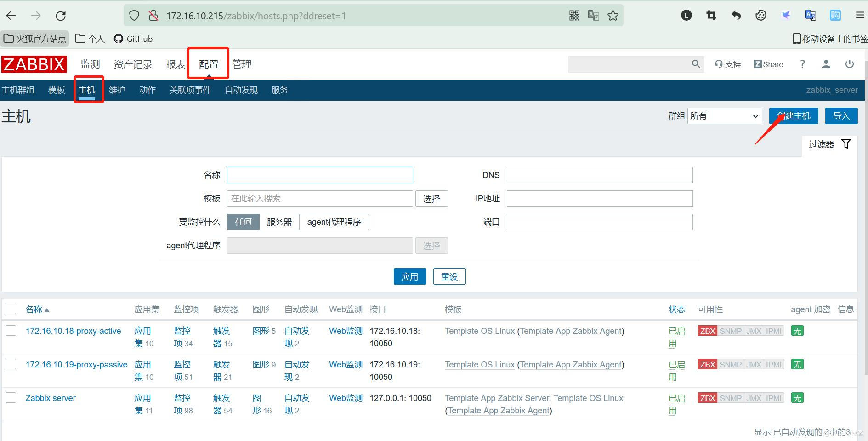Open the 监测 main menu
The width and height of the screenshot is (868, 441).
[90, 64]
